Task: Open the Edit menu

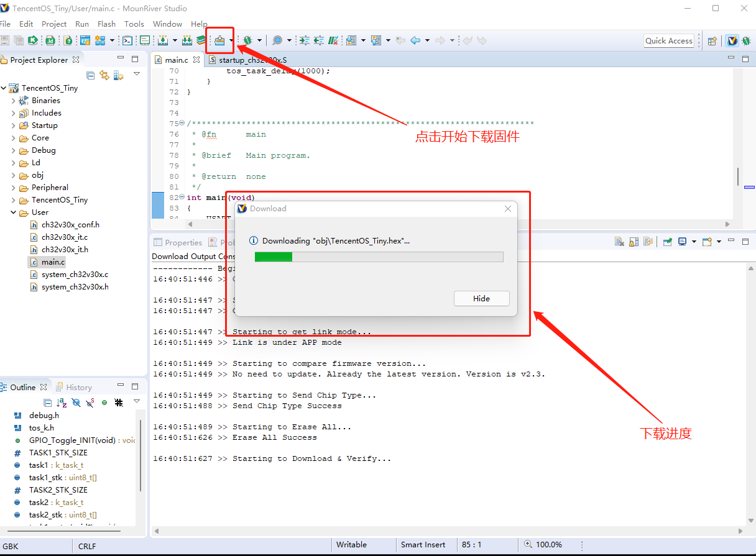Action: (26, 24)
